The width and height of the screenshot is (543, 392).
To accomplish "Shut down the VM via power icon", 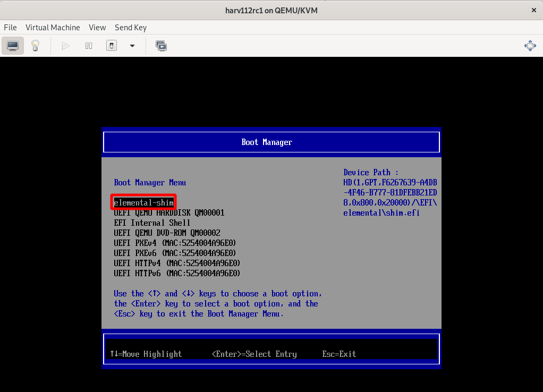I will [x=112, y=46].
